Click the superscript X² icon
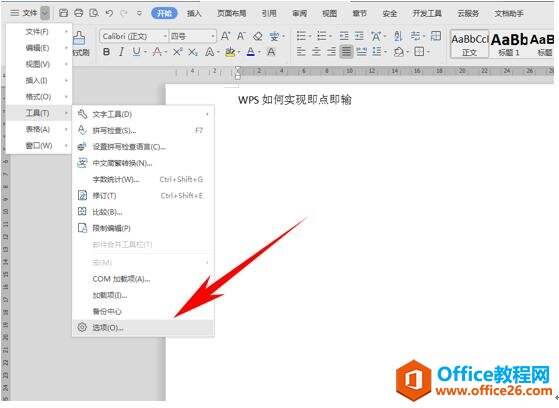559x408 pixels. pyautogui.click(x=177, y=52)
